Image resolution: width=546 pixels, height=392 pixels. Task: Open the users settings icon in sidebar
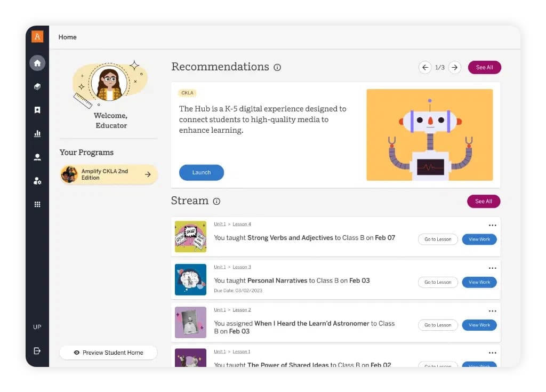tap(37, 181)
